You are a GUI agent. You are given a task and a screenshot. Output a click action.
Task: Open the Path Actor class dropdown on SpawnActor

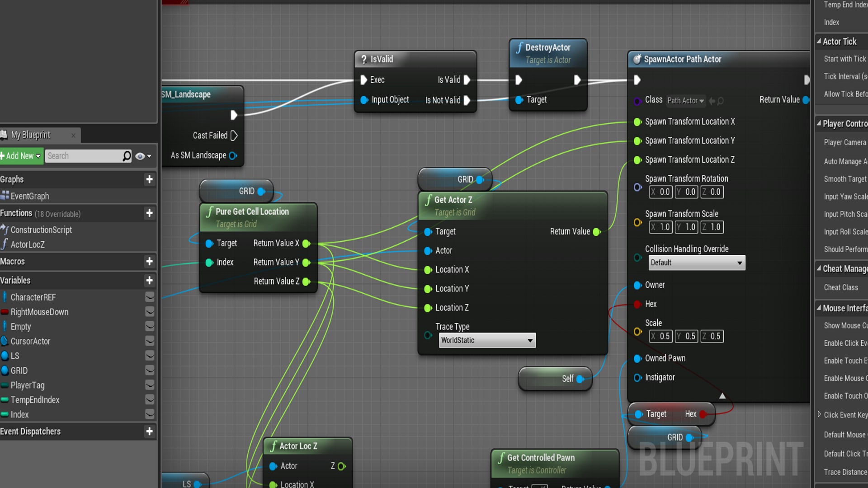tap(685, 101)
